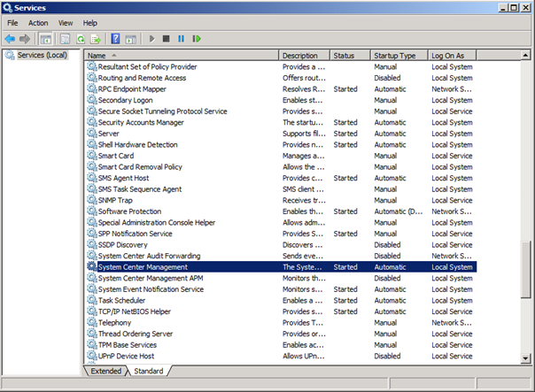Select the SPP Notification Service row
Image resolution: width=535 pixels, height=392 pixels.
(x=282, y=233)
